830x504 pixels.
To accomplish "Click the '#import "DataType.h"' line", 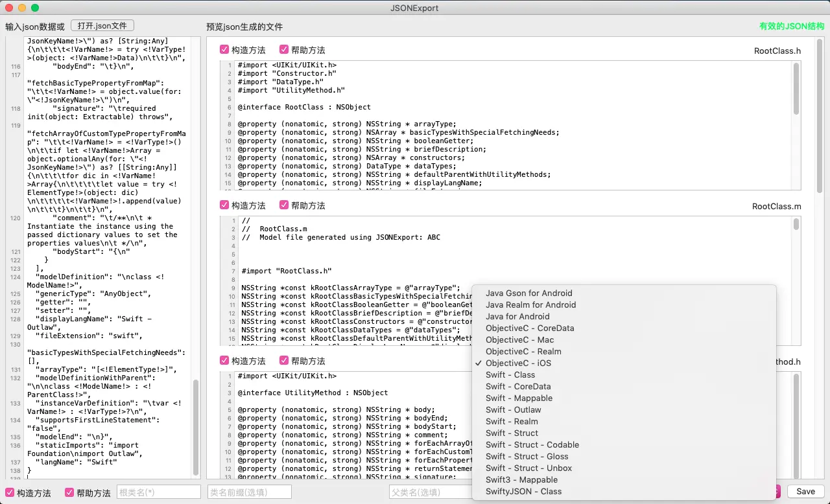I will click(281, 82).
